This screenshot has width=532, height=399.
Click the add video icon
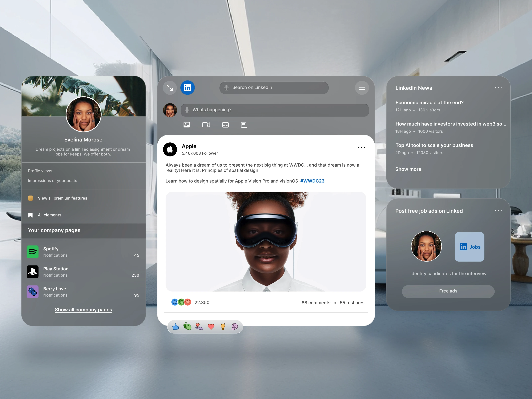(206, 125)
